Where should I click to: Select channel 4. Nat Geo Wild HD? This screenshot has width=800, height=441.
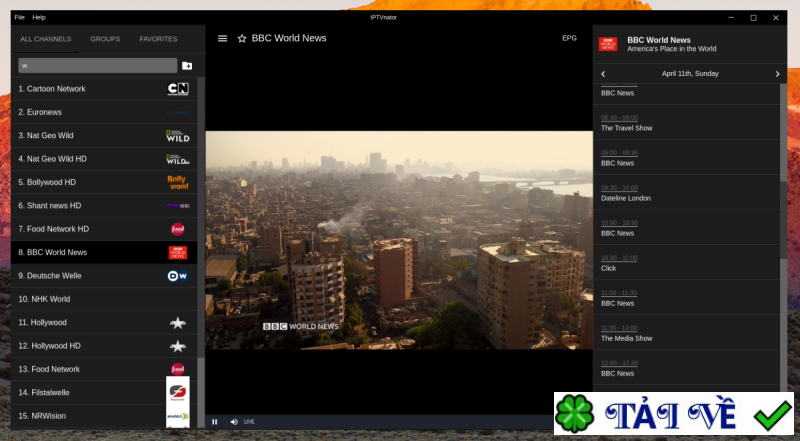[x=104, y=159]
